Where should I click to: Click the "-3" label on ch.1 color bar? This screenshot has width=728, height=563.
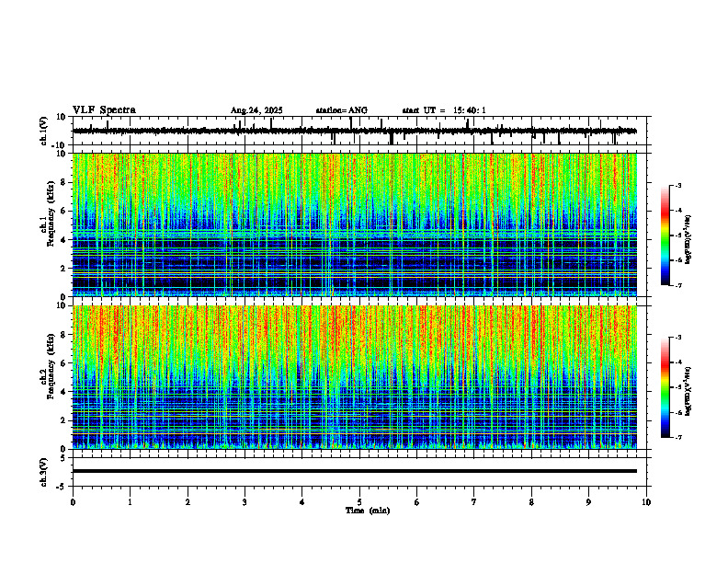coord(678,185)
